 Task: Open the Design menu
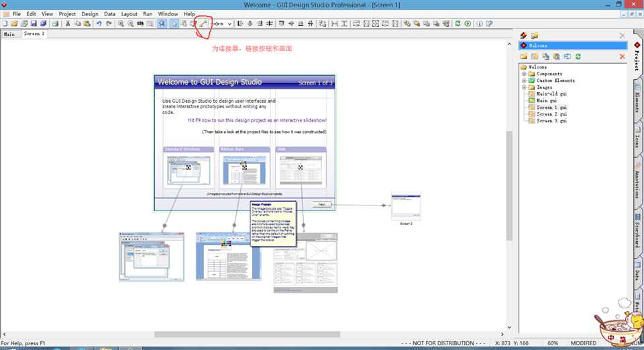pos(89,14)
